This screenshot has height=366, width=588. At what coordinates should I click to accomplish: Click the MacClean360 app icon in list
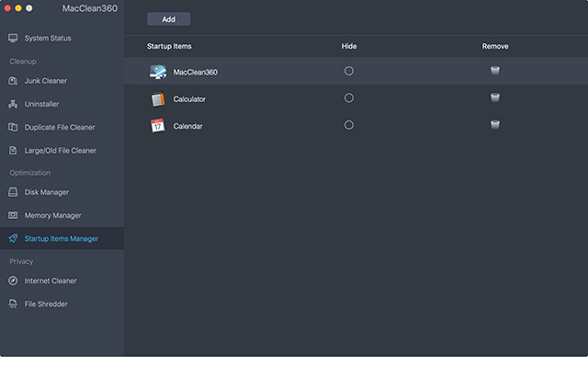click(158, 72)
